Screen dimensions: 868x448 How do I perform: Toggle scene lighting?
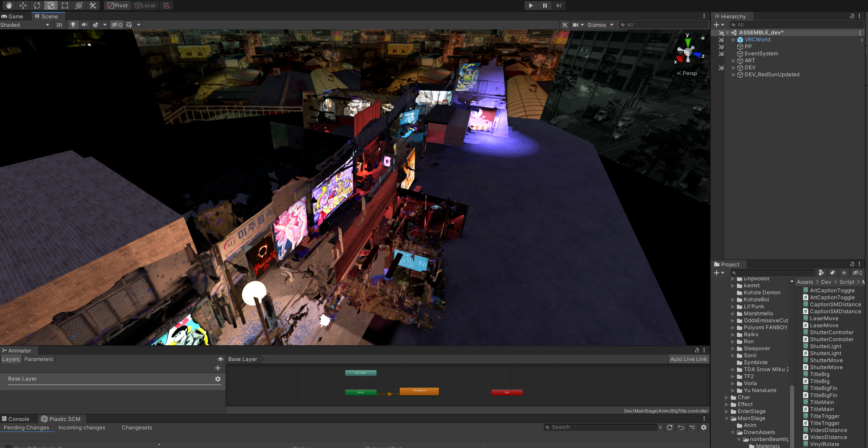point(73,25)
